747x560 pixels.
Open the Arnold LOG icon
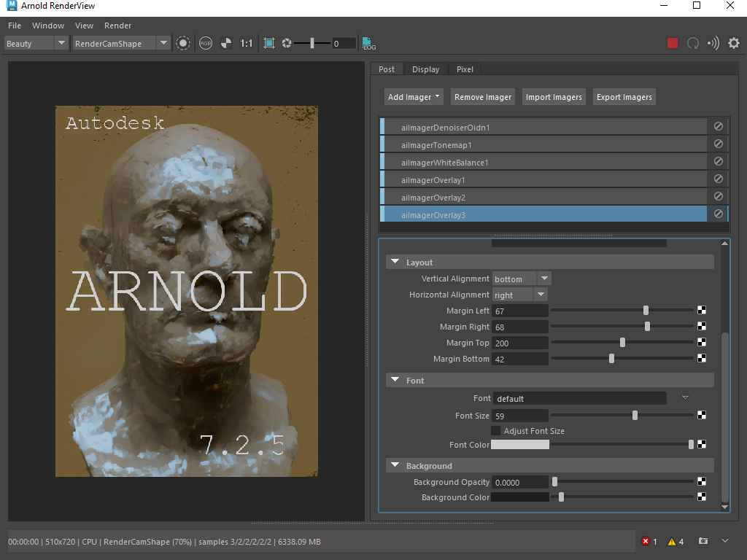pos(369,43)
